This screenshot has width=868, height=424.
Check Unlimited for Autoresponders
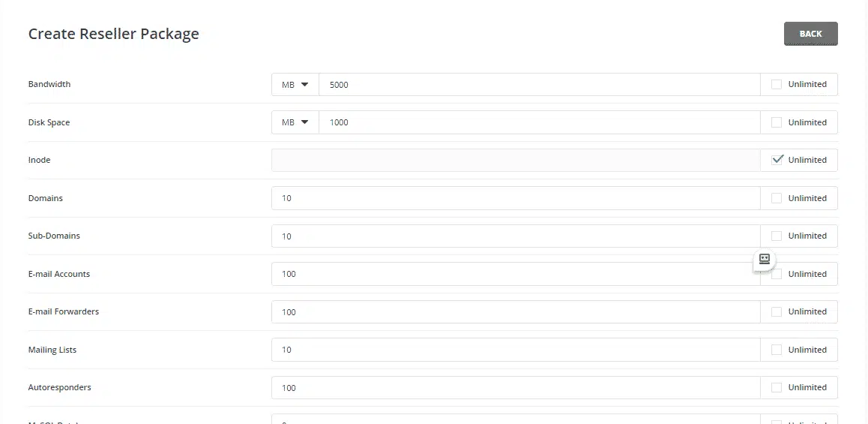777,387
